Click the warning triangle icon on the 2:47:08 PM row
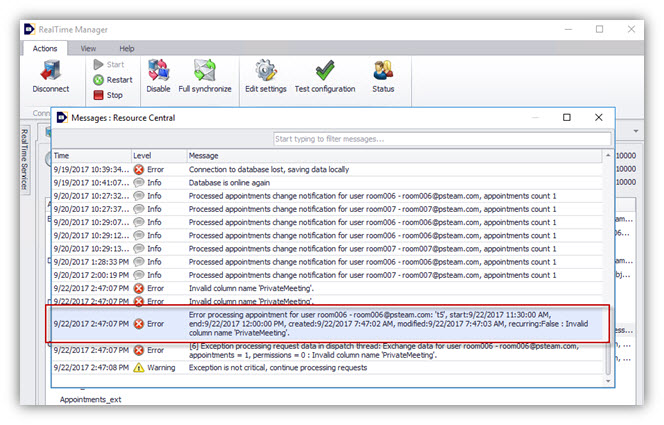Viewport: 664px width, 425px height. point(138,368)
